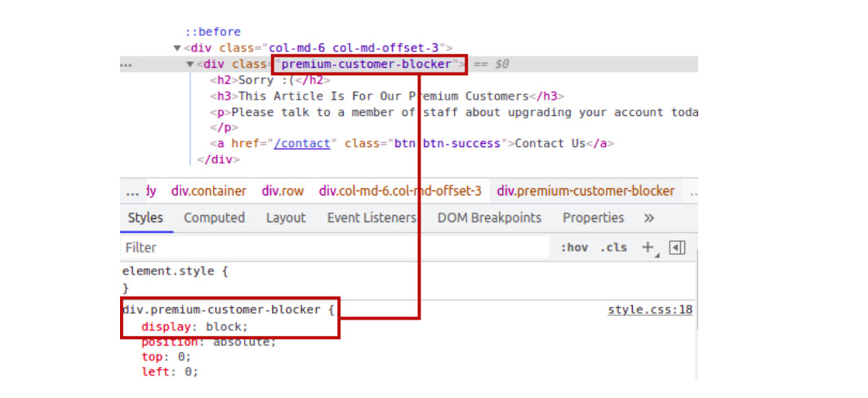868x398 pixels.
Task: Click the Styles pane vertical scrollbar
Action: tap(697, 288)
